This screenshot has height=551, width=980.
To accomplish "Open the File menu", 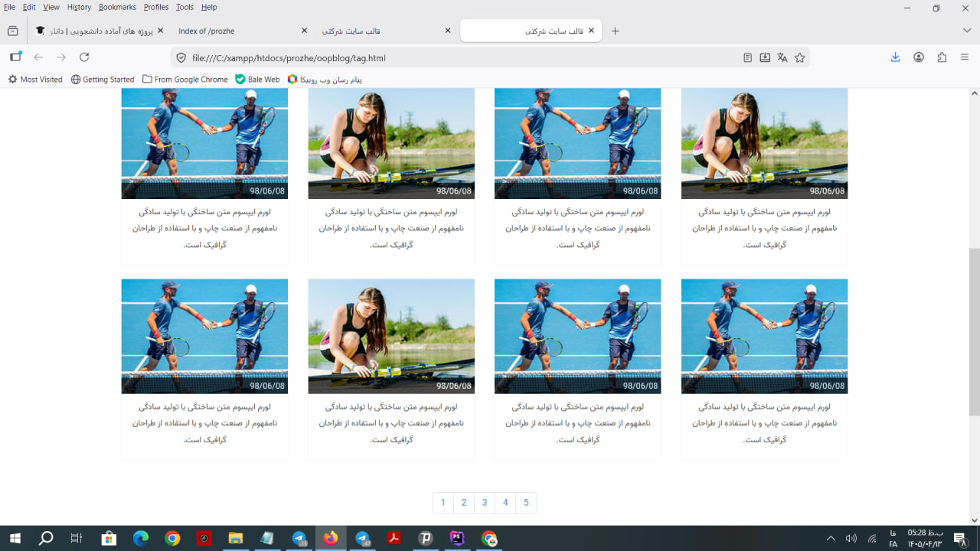I will tap(9, 7).
